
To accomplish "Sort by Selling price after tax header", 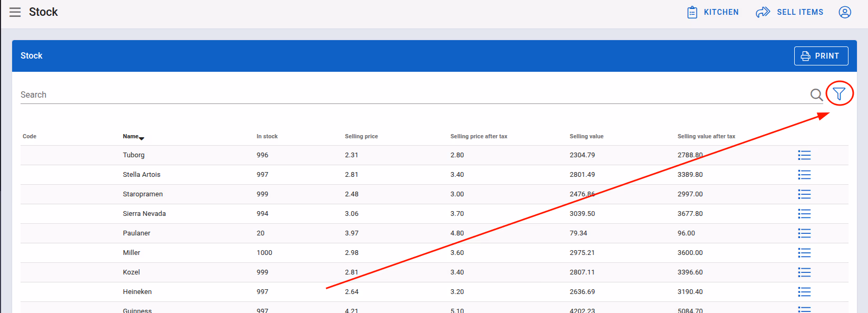I will pyautogui.click(x=479, y=136).
